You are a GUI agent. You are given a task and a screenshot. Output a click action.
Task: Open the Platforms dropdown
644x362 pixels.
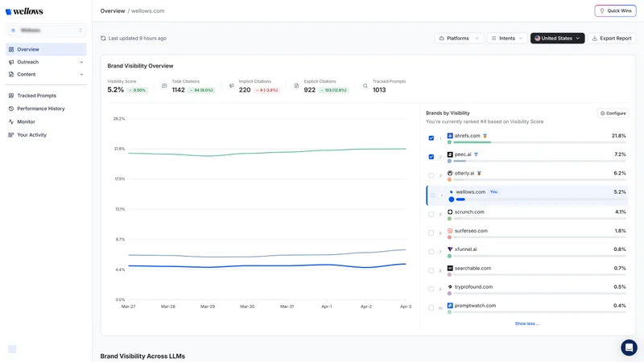[459, 38]
